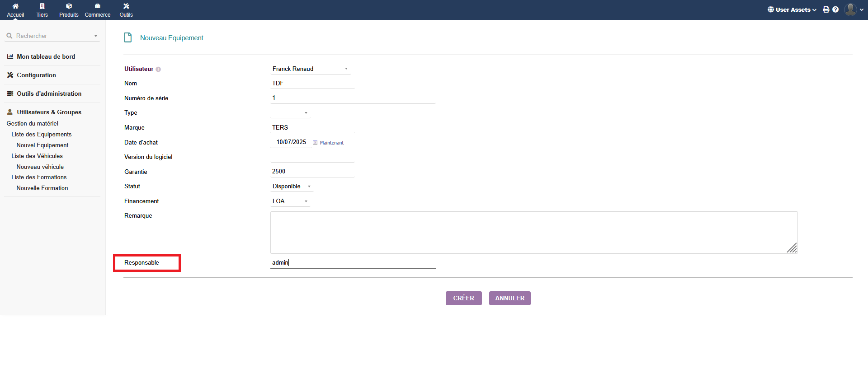868x387 pixels.
Task: Open the empty Type dropdown
Action: tap(290, 113)
